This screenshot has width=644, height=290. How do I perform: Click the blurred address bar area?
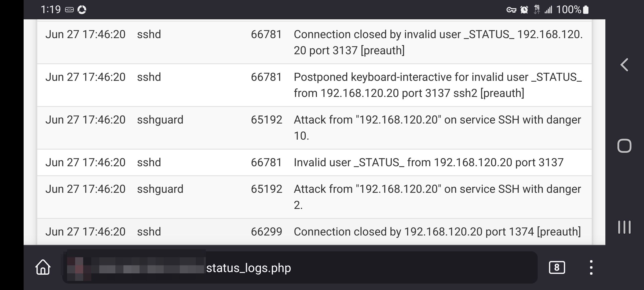click(136, 267)
